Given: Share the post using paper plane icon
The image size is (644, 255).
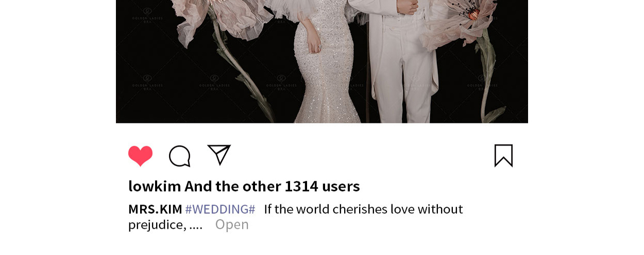Looking at the screenshot, I should [219, 155].
